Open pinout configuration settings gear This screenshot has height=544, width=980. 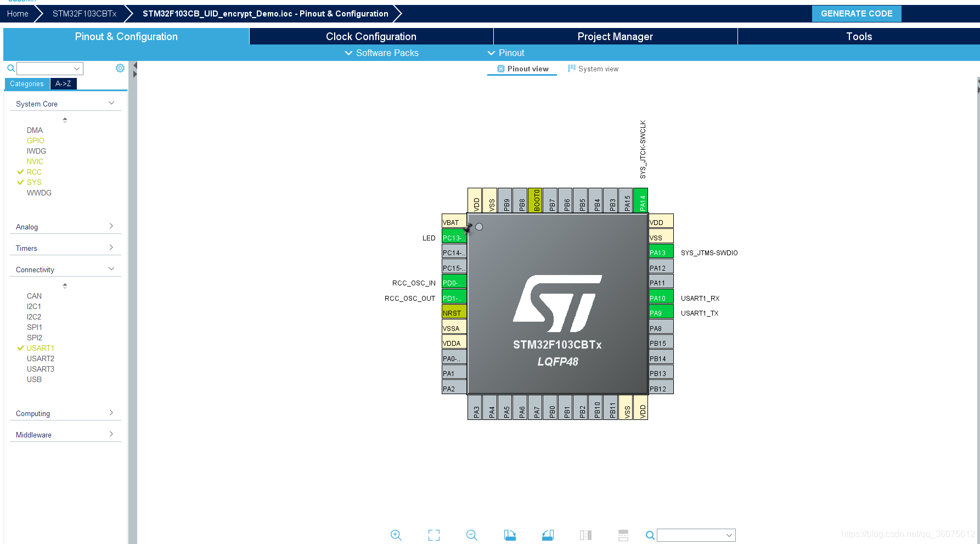click(x=120, y=68)
